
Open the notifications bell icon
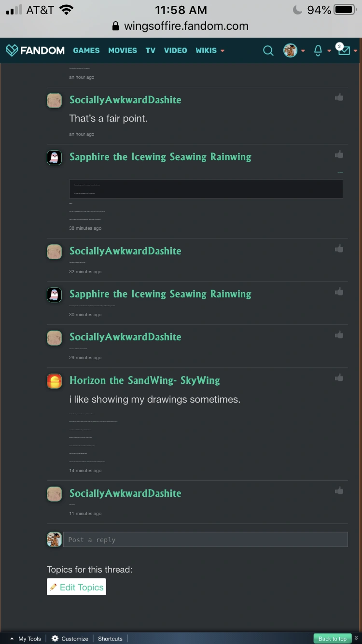318,50
